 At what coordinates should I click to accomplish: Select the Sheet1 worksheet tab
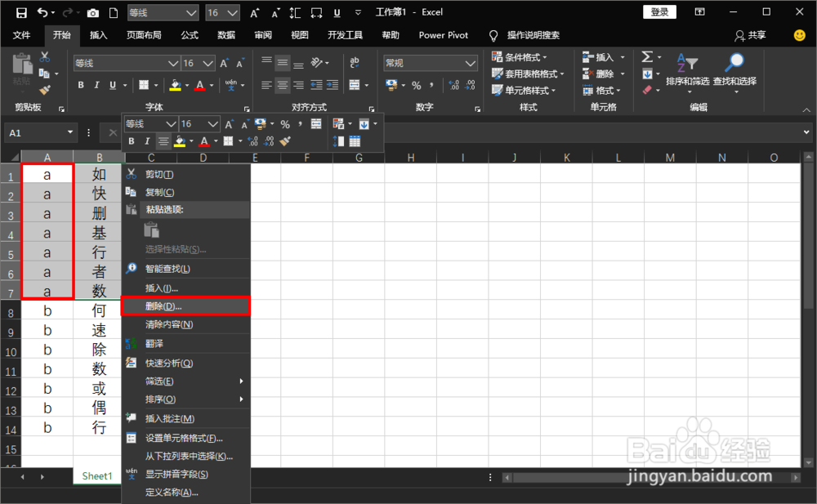point(97,476)
